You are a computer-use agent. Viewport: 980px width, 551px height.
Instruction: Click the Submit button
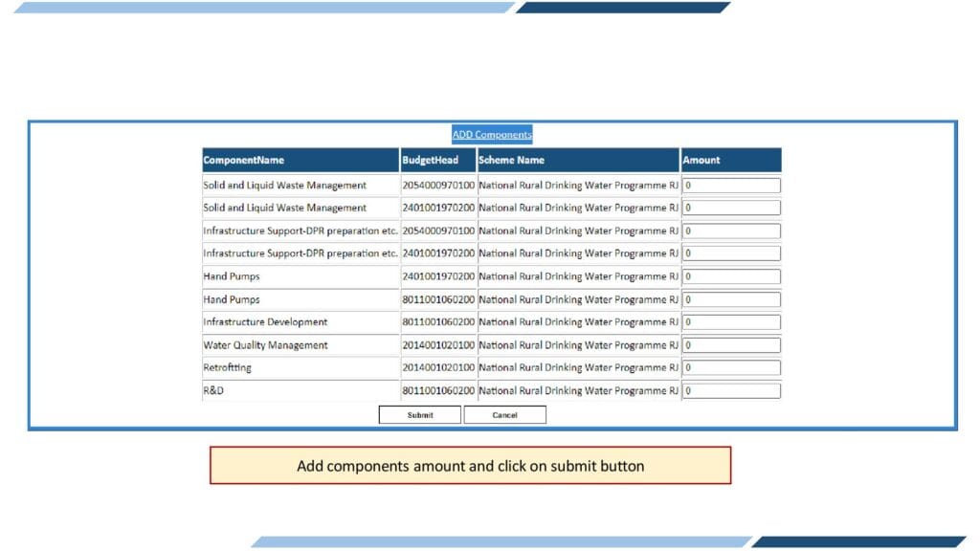click(421, 414)
